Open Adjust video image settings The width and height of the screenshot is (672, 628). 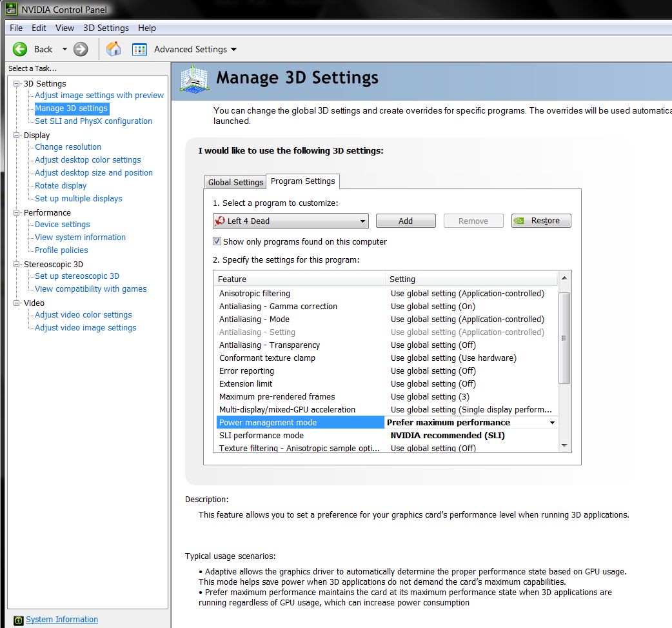click(85, 327)
